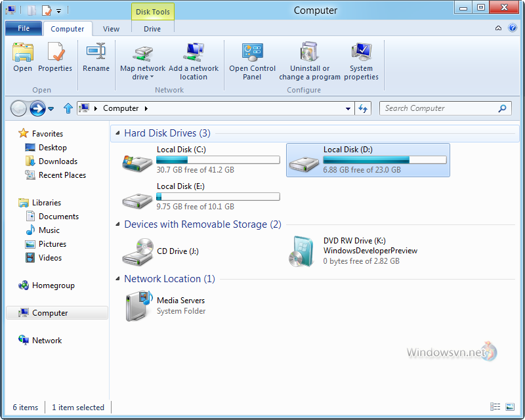Select the Local Disk (C:) drive
525x420 pixels.
[201, 159]
